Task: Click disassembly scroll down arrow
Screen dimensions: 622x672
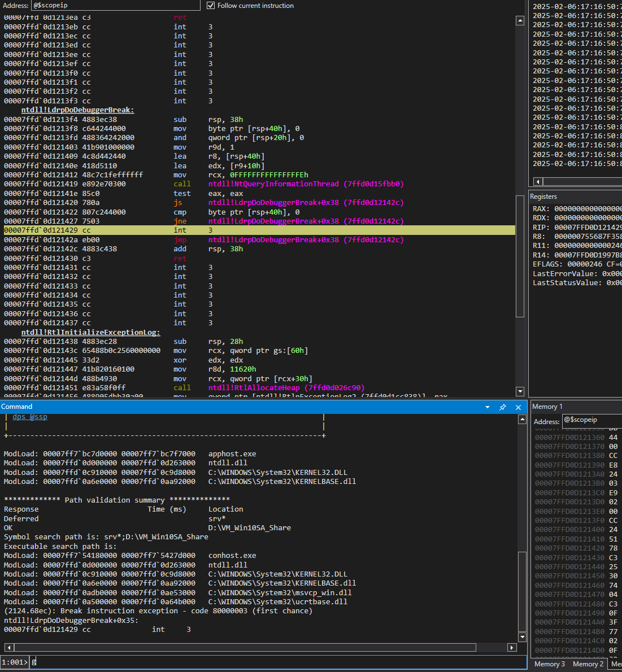Action: [520, 391]
